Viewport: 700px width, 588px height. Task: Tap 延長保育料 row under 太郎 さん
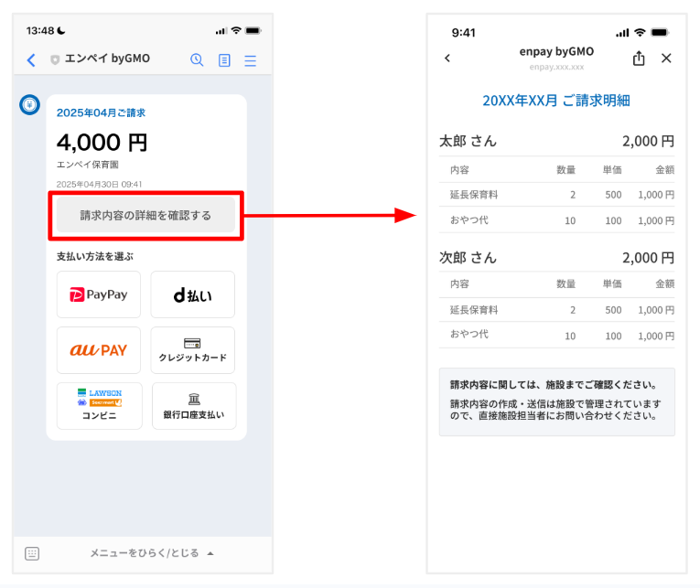[x=556, y=195]
